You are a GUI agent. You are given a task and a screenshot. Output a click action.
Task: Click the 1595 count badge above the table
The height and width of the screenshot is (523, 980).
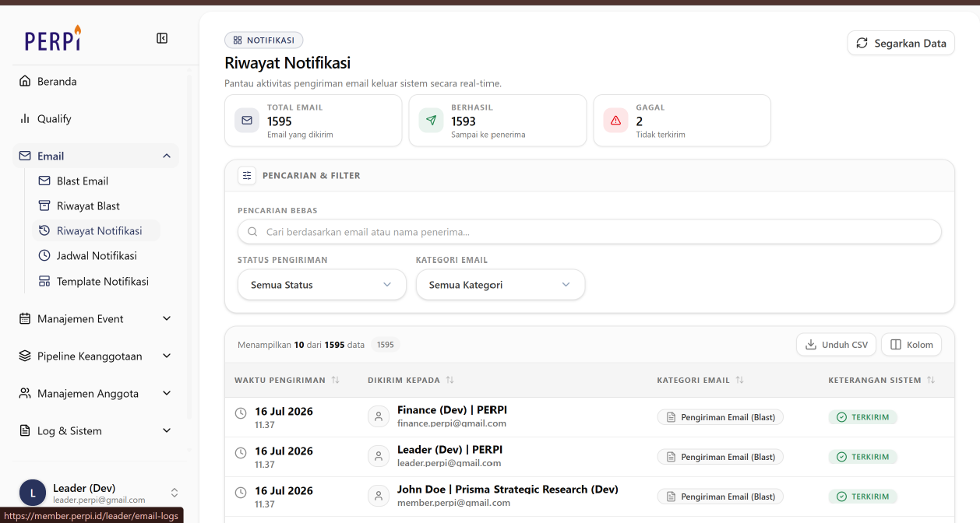(386, 345)
